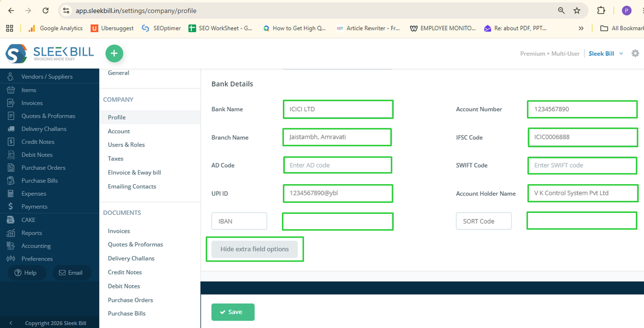Show more bookmarks via double chevron
This screenshot has width=644, height=328.
point(581,28)
